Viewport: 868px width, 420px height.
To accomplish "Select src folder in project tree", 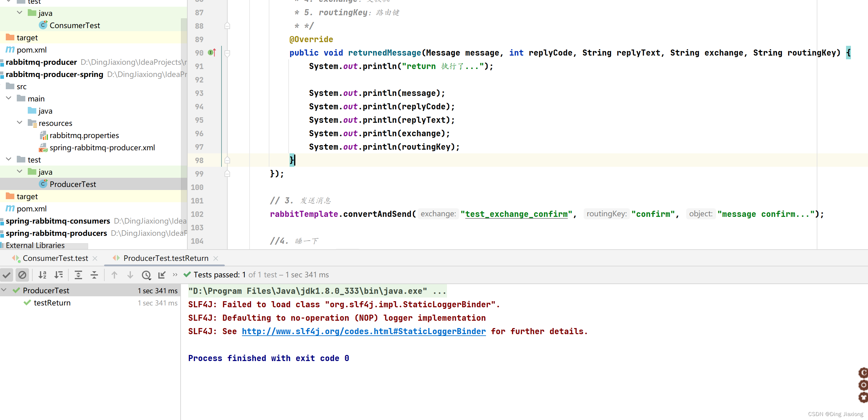I will coord(22,86).
